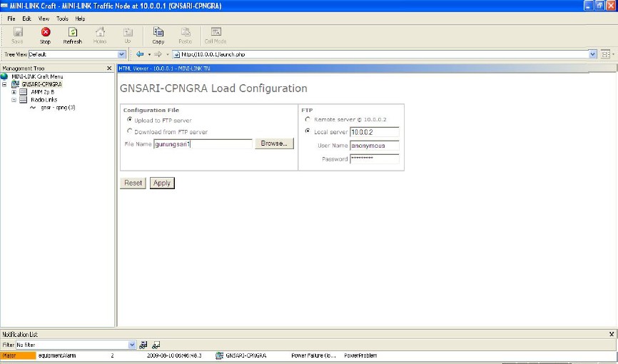618x364 pixels.
Task: Click the User Name field with anonymous
Action: coord(375,146)
